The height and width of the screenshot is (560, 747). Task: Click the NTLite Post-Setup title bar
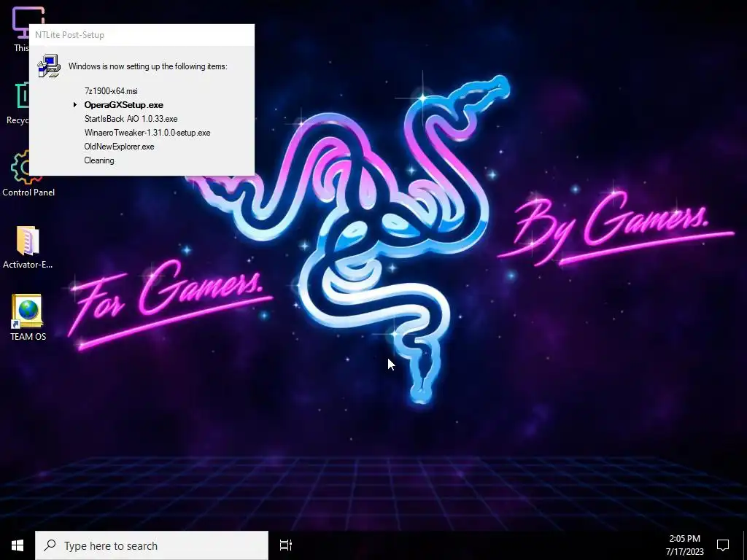click(x=142, y=35)
